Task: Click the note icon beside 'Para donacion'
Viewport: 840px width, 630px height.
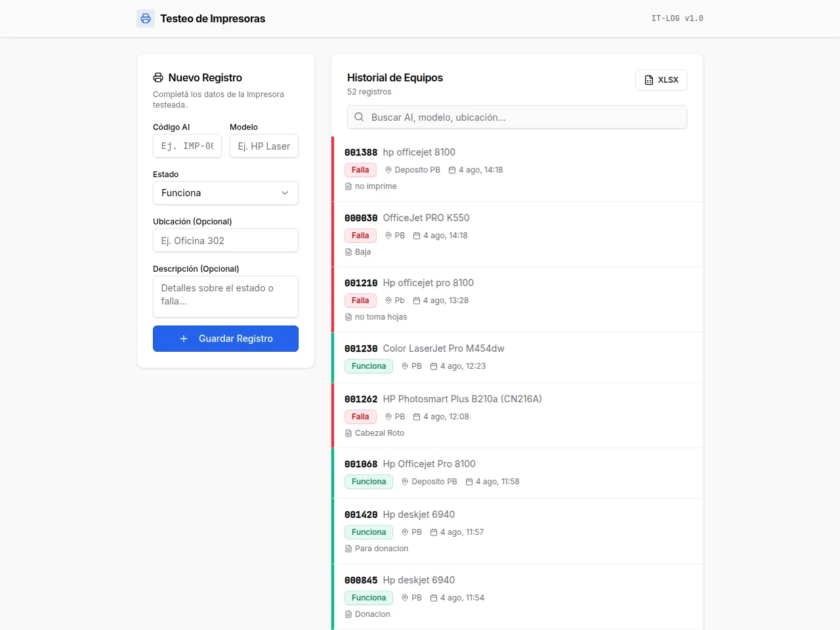Action: [x=348, y=549]
